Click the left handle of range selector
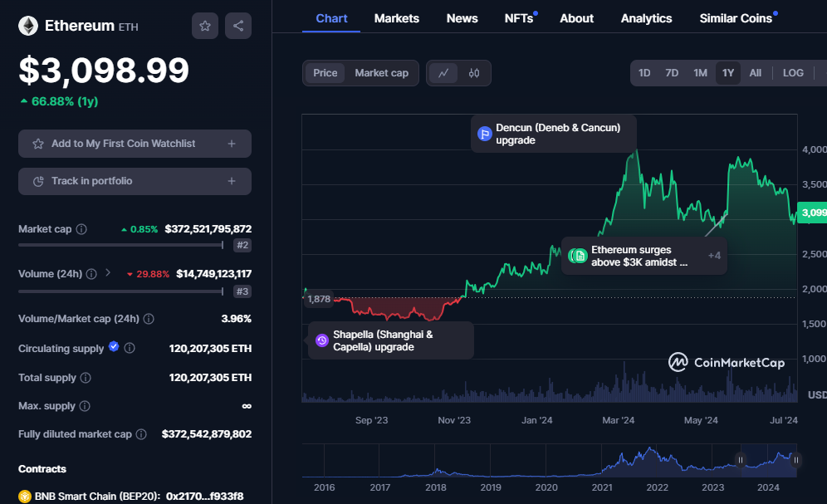Image resolution: width=827 pixels, height=504 pixels. tap(741, 460)
